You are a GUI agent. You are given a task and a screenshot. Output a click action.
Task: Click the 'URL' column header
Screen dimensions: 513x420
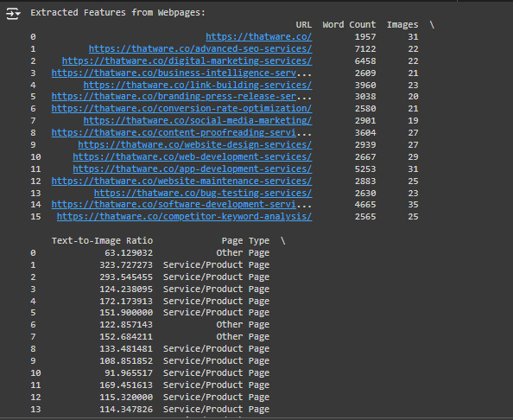(304, 25)
